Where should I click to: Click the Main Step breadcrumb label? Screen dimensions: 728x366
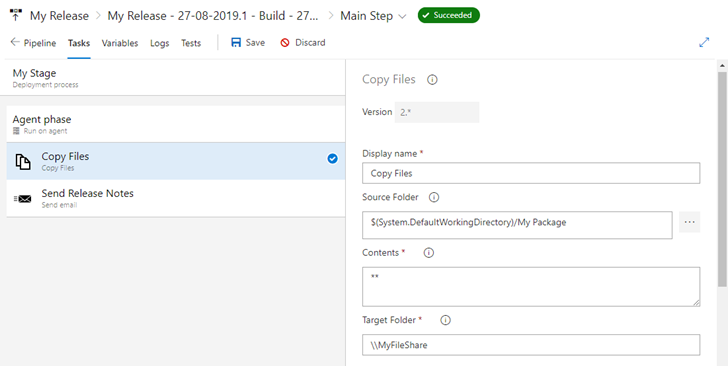tap(366, 16)
